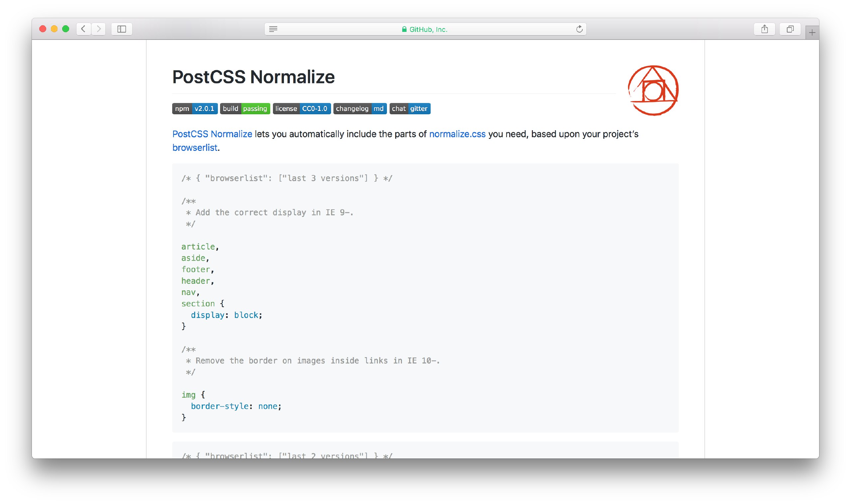Click the 'nav,' selector line
Viewport: 851px width, 504px height.
(190, 292)
